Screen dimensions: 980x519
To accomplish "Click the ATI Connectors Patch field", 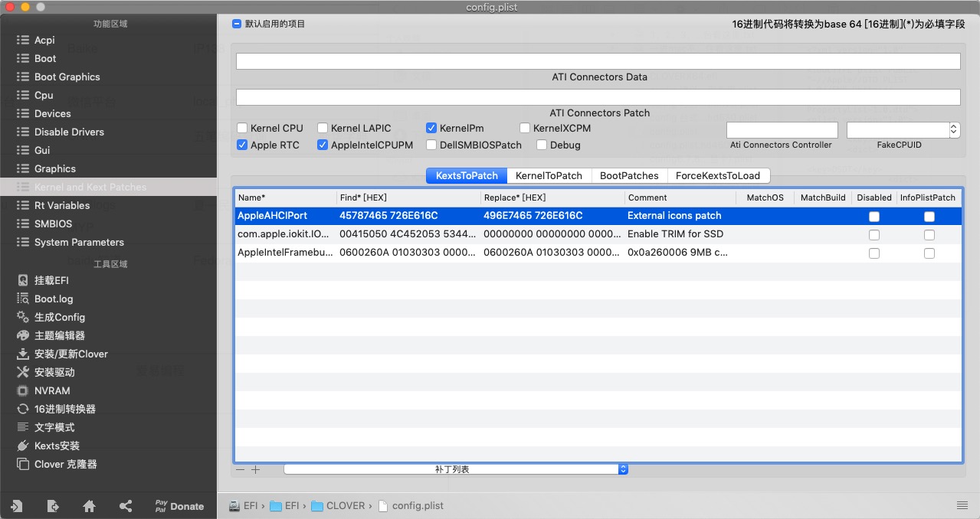I will click(598, 97).
